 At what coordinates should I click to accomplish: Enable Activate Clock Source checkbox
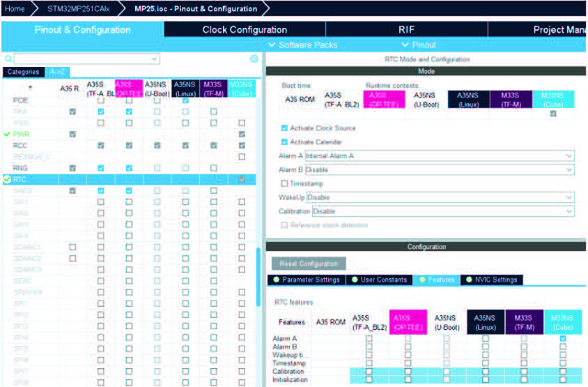click(x=285, y=128)
